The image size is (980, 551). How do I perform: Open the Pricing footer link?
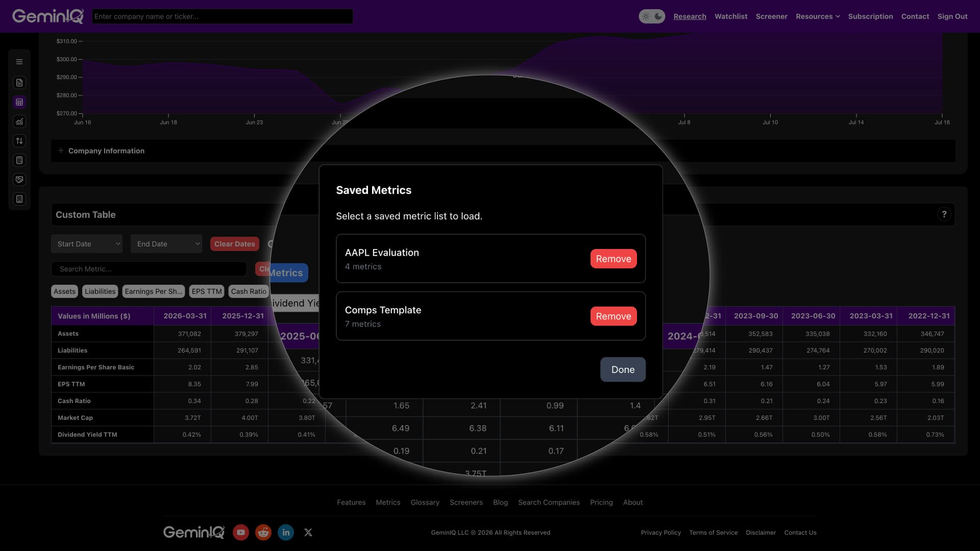(x=601, y=503)
